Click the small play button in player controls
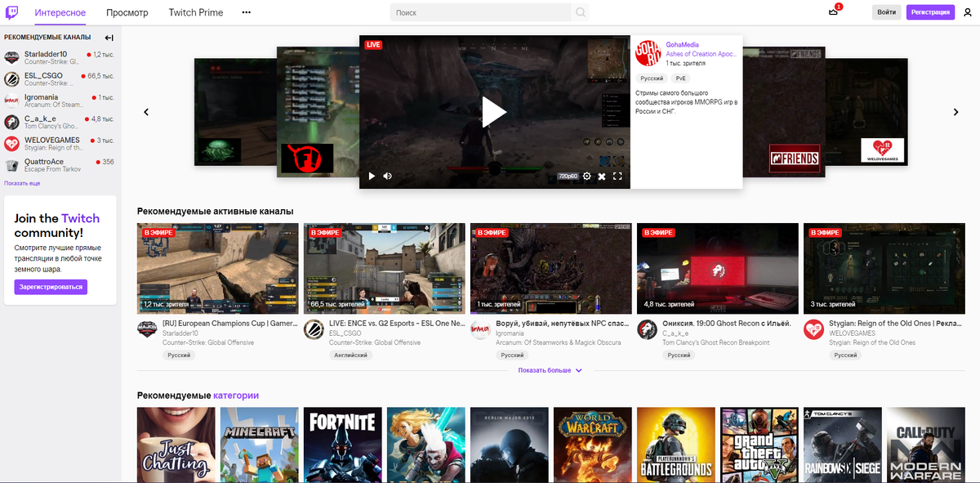 [372, 176]
